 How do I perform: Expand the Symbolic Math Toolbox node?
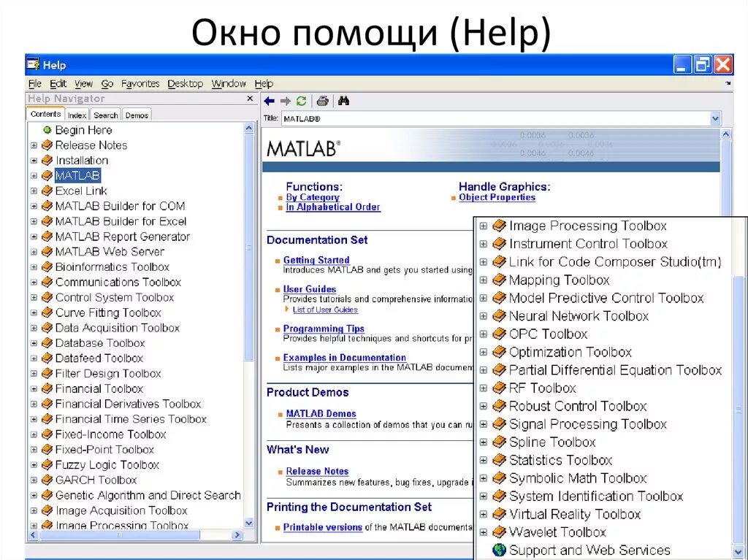[x=484, y=478]
